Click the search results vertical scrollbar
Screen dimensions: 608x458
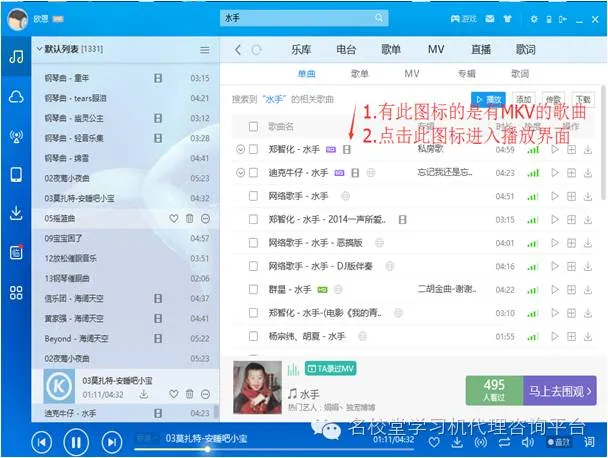coord(603,143)
